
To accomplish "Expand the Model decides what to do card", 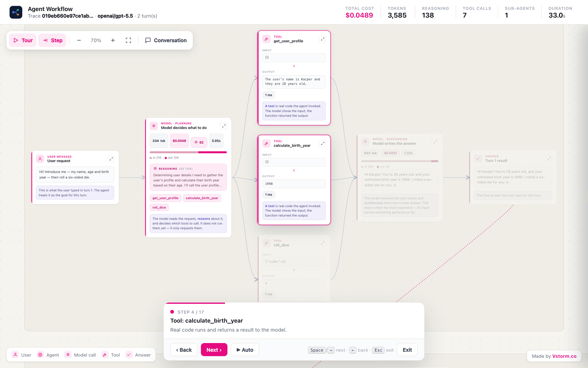I will [224, 126].
